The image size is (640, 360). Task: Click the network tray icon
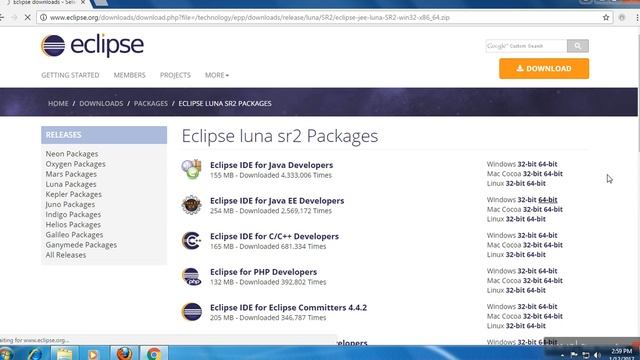point(586,355)
